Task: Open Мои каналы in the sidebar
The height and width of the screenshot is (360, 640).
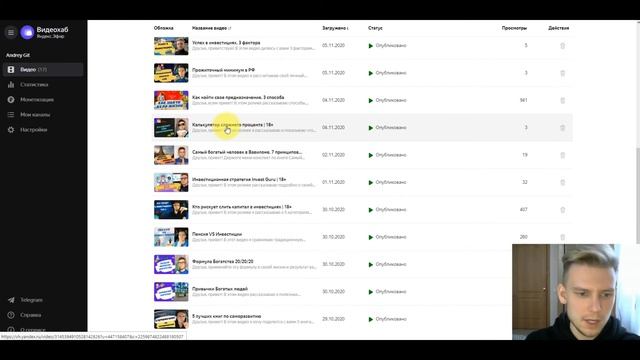Action: coord(35,115)
